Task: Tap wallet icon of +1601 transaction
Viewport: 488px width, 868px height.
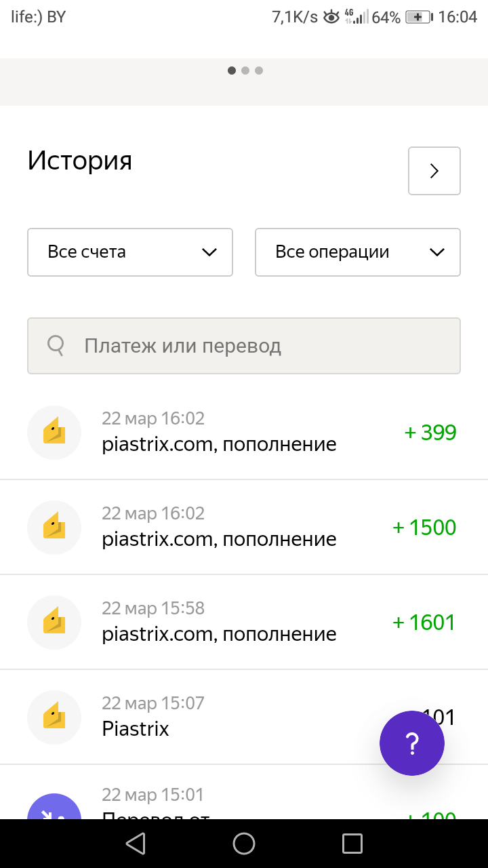Action: pyautogui.click(x=54, y=623)
